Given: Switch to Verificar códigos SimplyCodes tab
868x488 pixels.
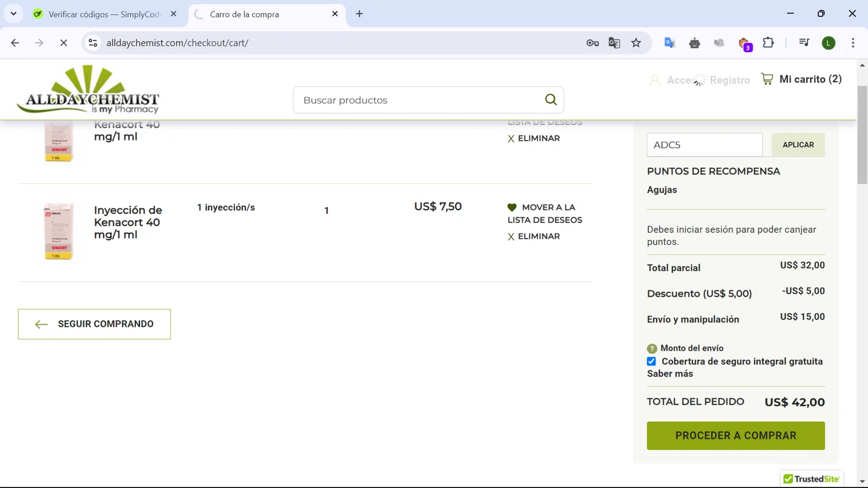Looking at the screenshot, I should tap(105, 14).
